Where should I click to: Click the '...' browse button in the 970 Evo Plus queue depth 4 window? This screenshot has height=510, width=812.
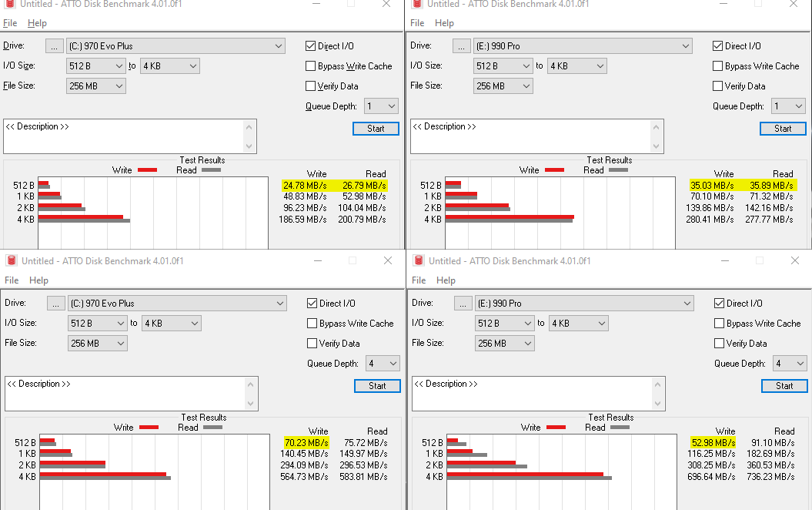(x=55, y=304)
